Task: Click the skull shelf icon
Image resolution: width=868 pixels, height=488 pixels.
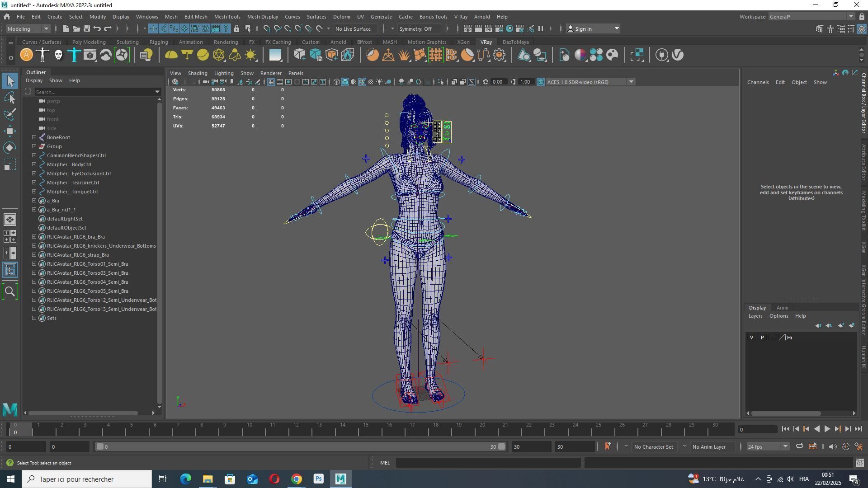Action: click(x=58, y=55)
